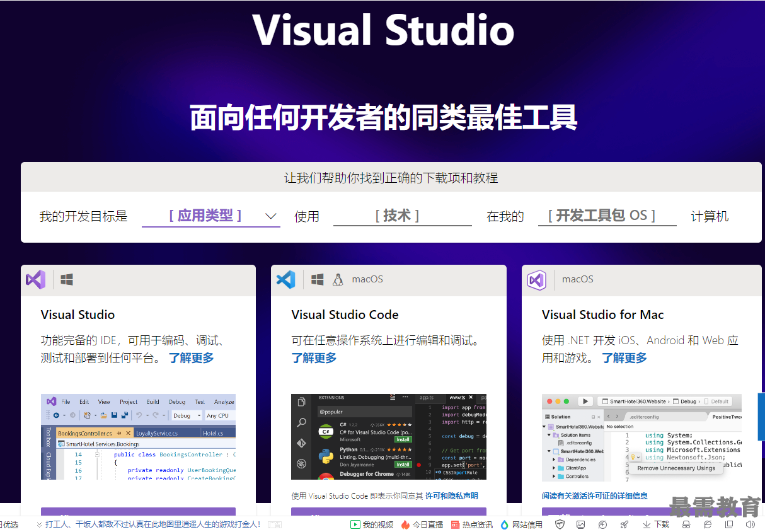Click the Visual Studio IDE screenshot thumbnail
The width and height of the screenshot is (765, 532).
138,437
